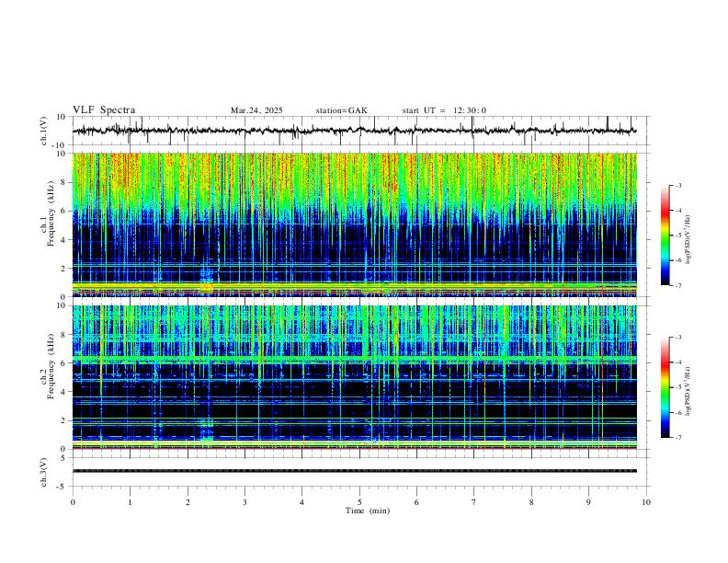
Task: Click "-3" label on upper color bar
Action: (x=678, y=185)
